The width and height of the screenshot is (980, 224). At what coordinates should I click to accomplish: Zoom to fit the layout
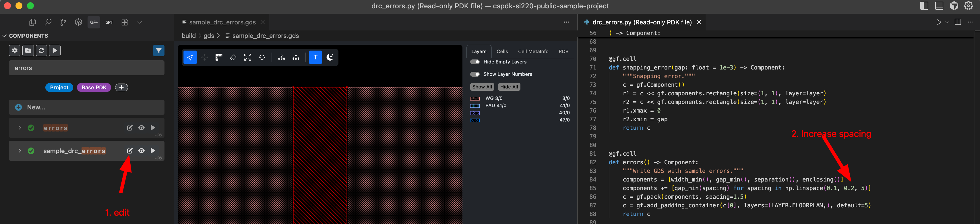(248, 57)
